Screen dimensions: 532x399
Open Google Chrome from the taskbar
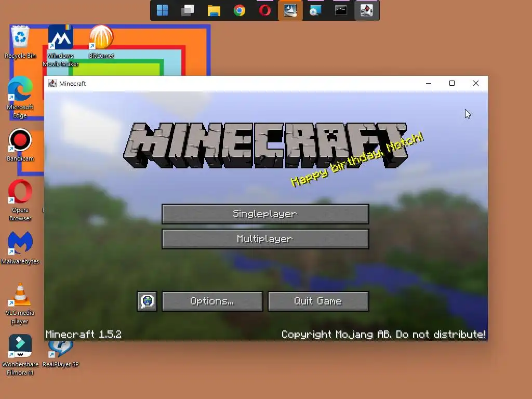point(239,10)
